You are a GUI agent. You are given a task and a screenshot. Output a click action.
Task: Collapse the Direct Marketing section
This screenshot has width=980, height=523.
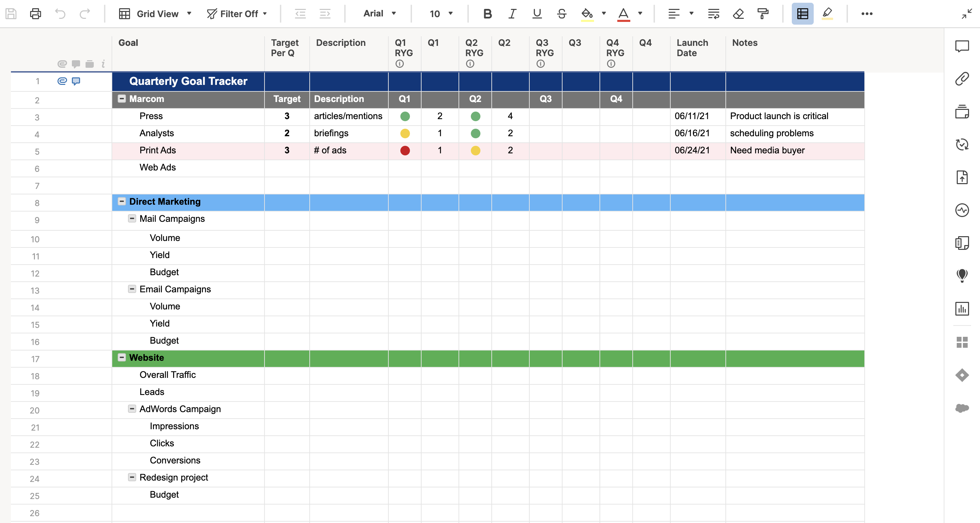click(x=122, y=201)
